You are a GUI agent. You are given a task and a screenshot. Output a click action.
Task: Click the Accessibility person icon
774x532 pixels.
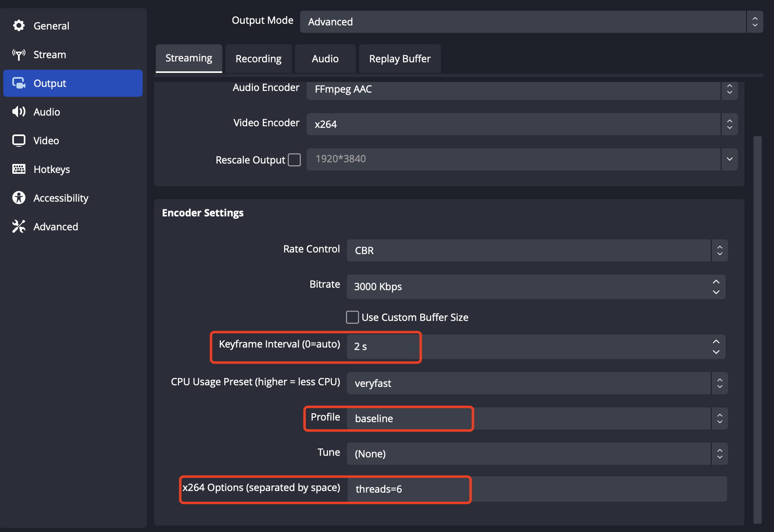click(x=19, y=198)
